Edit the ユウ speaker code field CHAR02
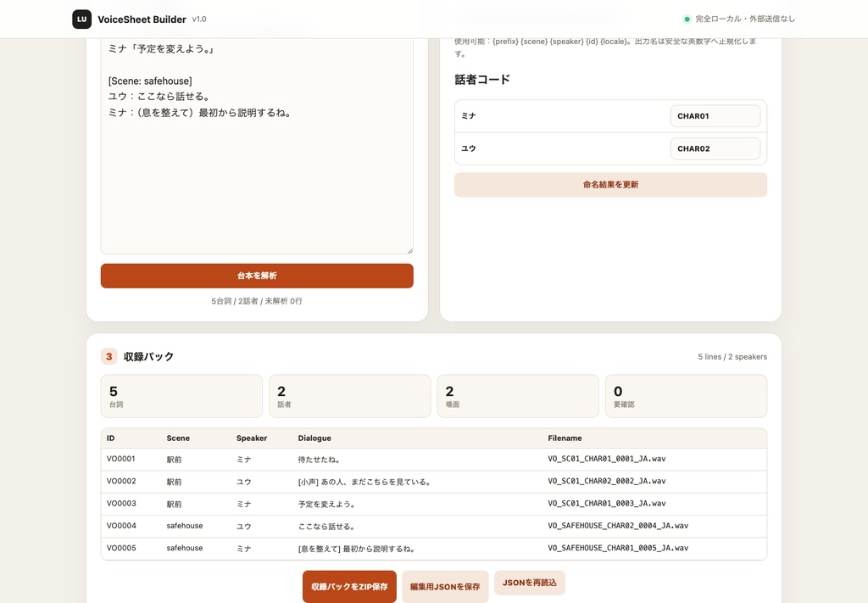The width and height of the screenshot is (868, 603). tap(715, 149)
